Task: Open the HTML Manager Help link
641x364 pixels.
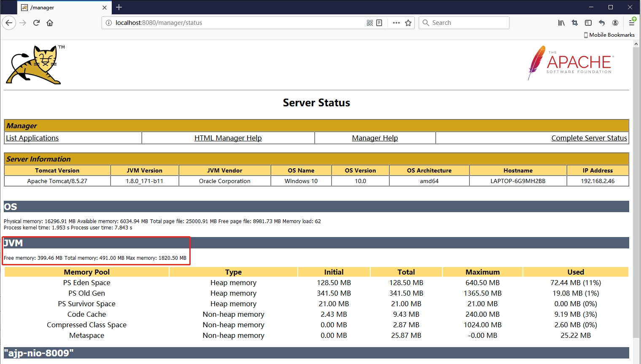Action: coord(228,138)
